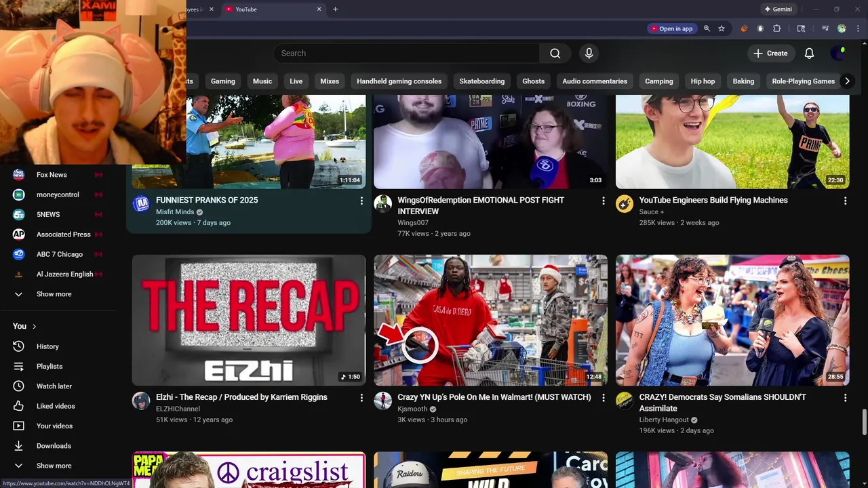Viewport: 868px width, 488px height.
Task: Open a new browser tab
Action: tap(335, 9)
